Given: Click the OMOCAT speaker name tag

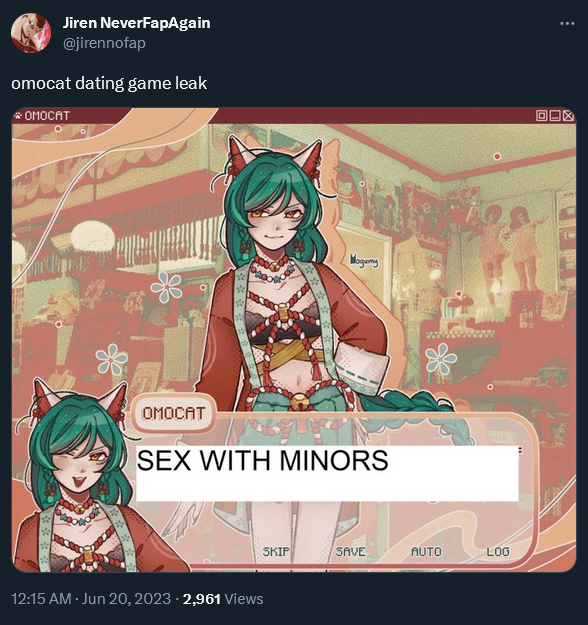Looking at the screenshot, I should tap(174, 413).
